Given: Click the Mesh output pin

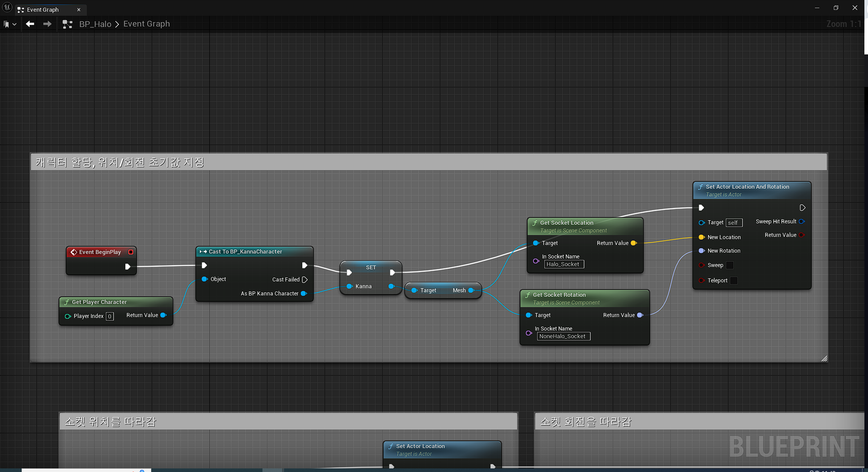Looking at the screenshot, I should coord(471,290).
